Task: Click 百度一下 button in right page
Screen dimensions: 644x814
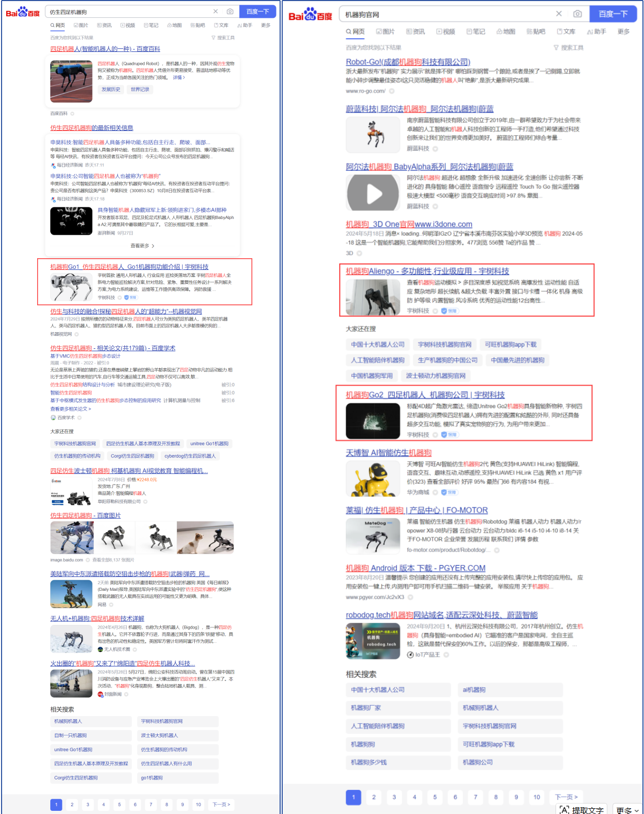Action: click(x=613, y=14)
